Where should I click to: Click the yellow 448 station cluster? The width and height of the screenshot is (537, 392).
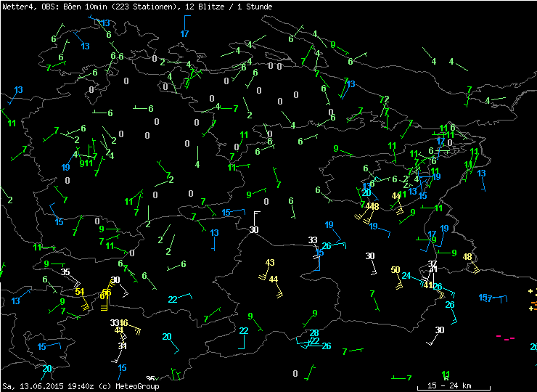[372, 207]
